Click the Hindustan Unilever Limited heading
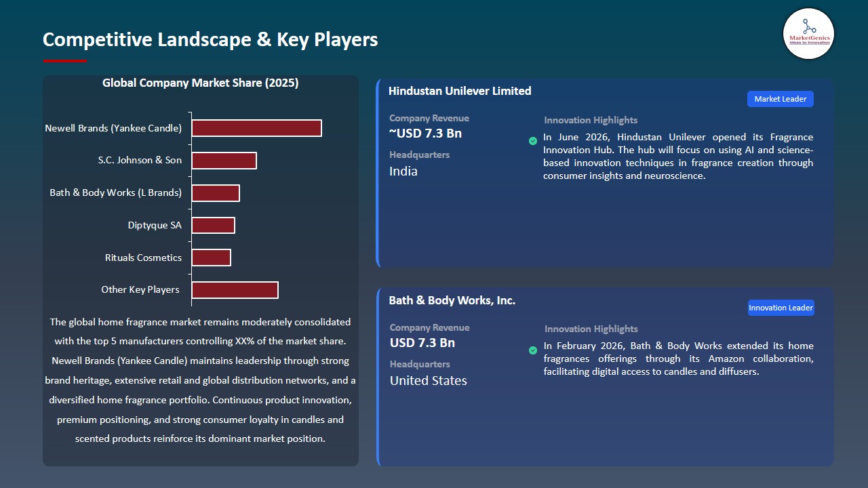Image resolution: width=868 pixels, height=488 pixels. coord(460,91)
